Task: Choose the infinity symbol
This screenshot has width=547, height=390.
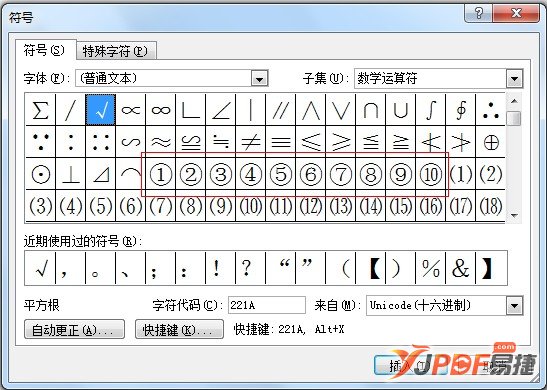Action: [160, 110]
